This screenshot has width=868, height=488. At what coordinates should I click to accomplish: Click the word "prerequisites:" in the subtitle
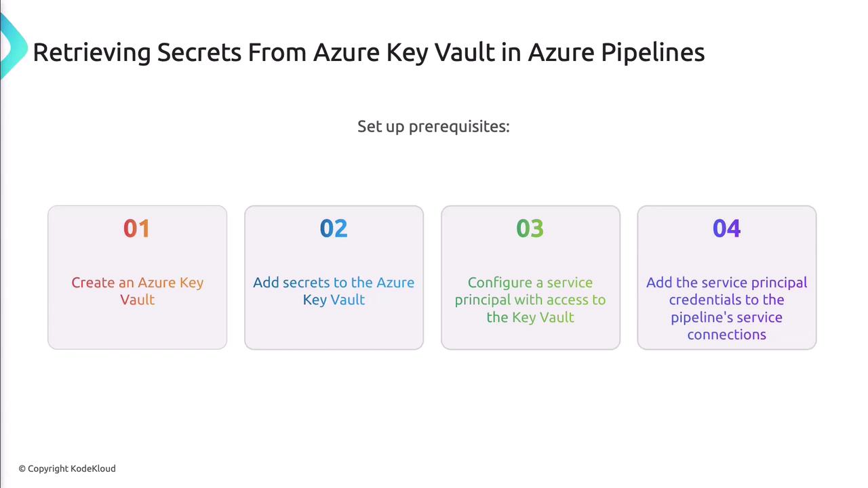[x=459, y=127]
